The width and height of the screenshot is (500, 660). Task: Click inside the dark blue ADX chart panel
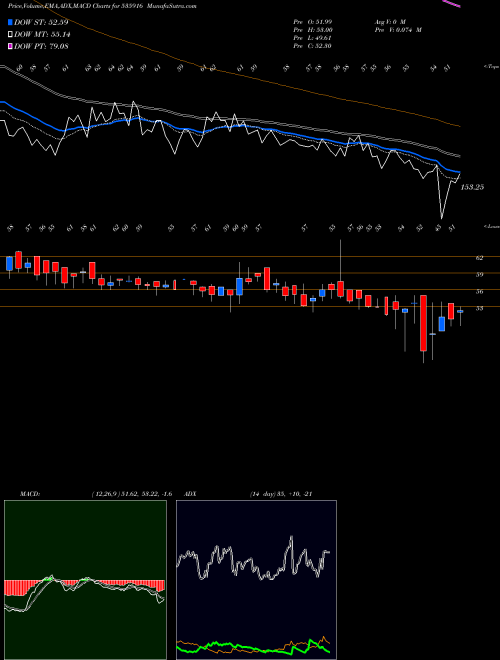(x=256, y=580)
